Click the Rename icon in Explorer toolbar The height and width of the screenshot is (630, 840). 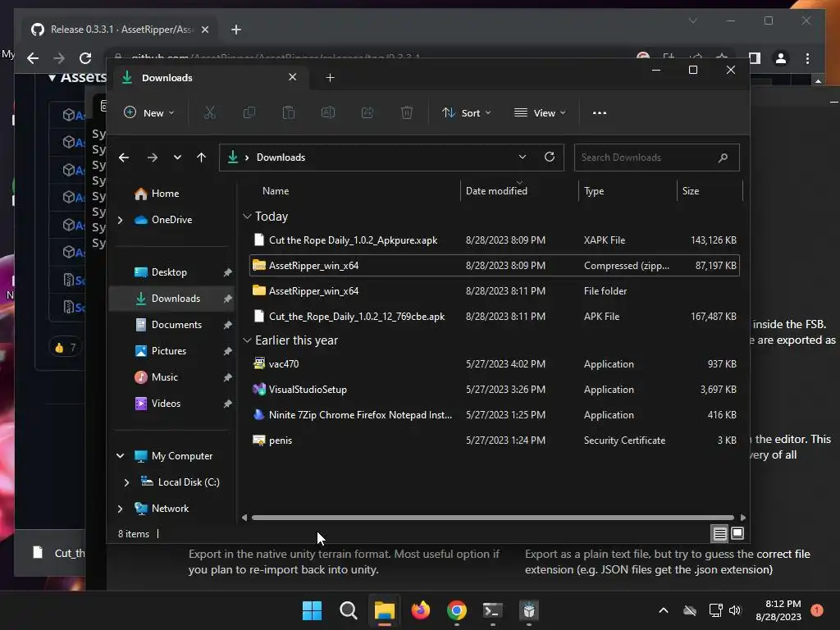(x=328, y=112)
